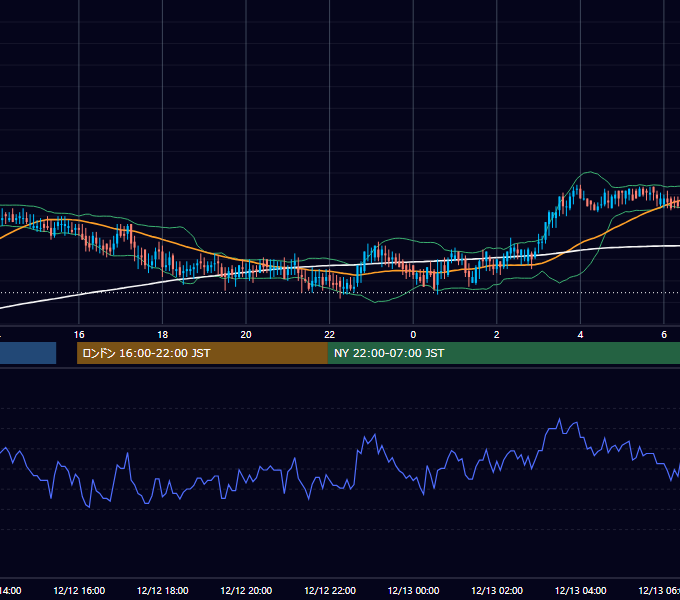The height and width of the screenshot is (600, 680).
Task: Select the ロンドン 16:00-22:00 JST session bar
Action: [x=202, y=353]
